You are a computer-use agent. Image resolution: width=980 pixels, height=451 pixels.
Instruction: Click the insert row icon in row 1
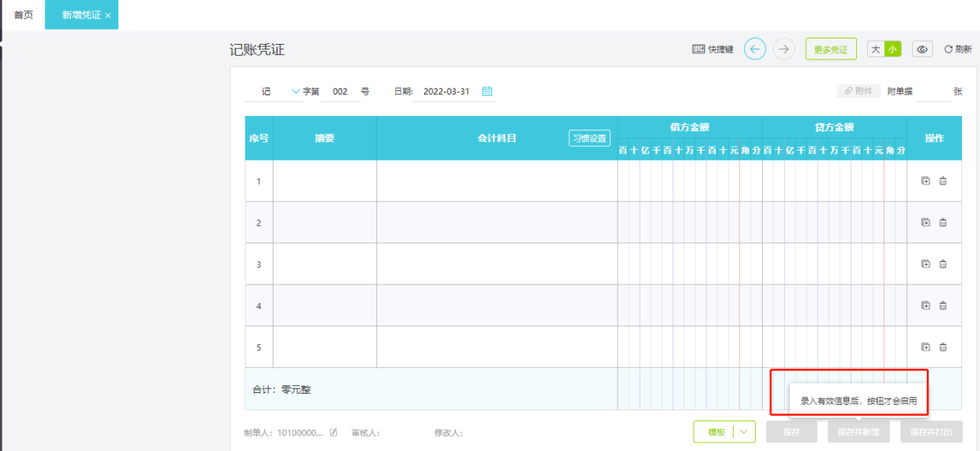[925, 181]
